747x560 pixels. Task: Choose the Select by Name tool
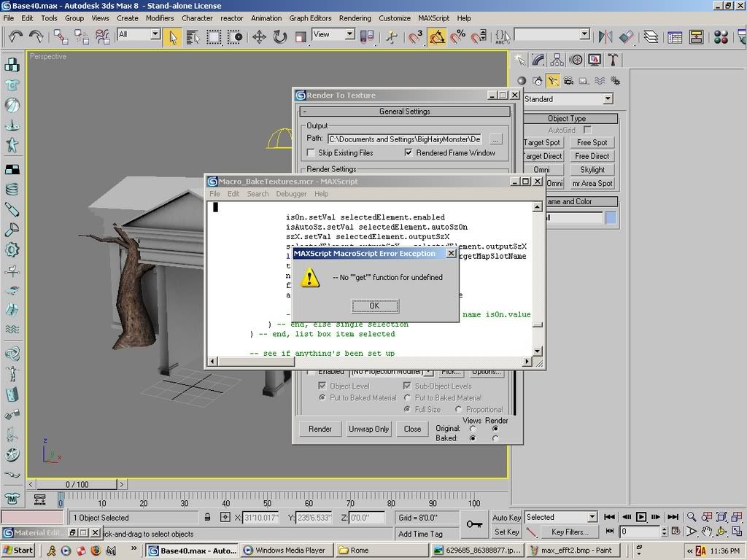[x=193, y=37]
